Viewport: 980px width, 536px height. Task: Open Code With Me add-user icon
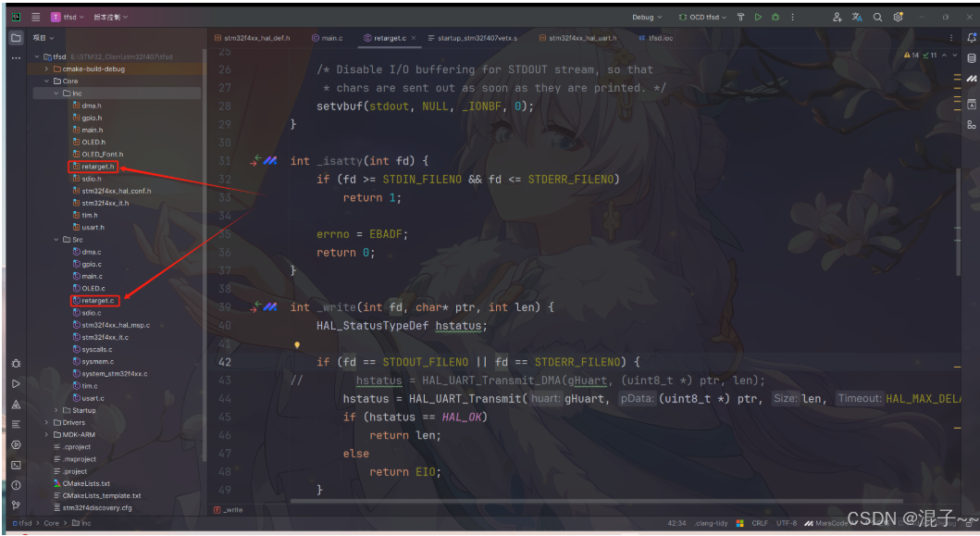click(837, 17)
